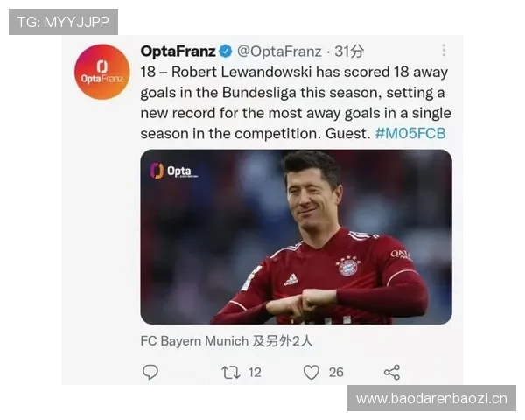The width and height of the screenshot is (525, 420).
Task: Click the blue verified badge beside OptaFranz
Action: point(226,52)
